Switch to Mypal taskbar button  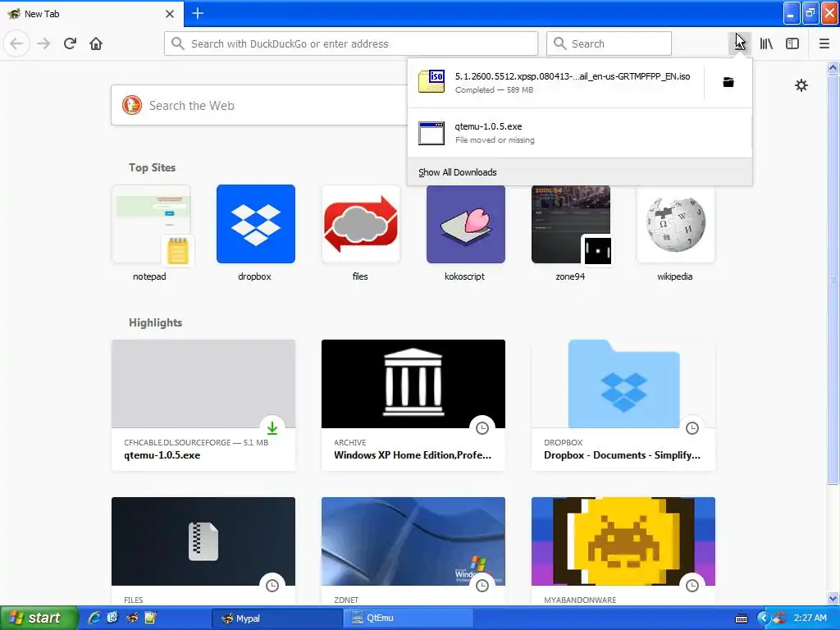click(x=276, y=619)
